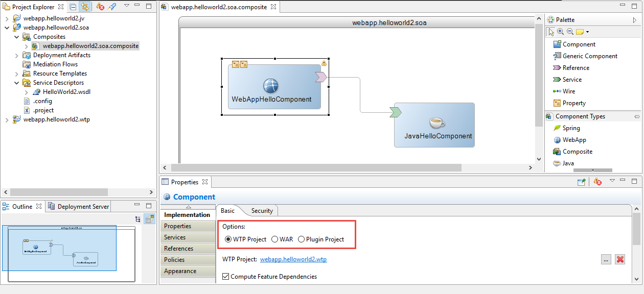
Task: Open Services section in side list
Action: pyautogui.click(x=187, y=237)
